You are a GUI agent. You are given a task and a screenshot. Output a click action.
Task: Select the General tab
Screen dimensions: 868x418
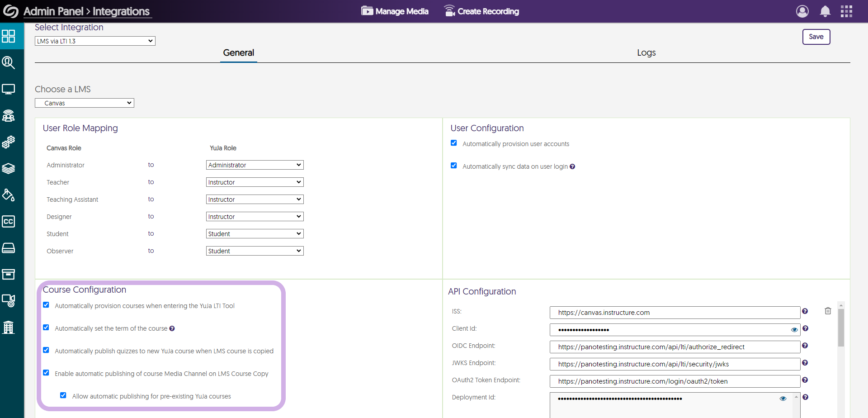click(x=238, y=53)
